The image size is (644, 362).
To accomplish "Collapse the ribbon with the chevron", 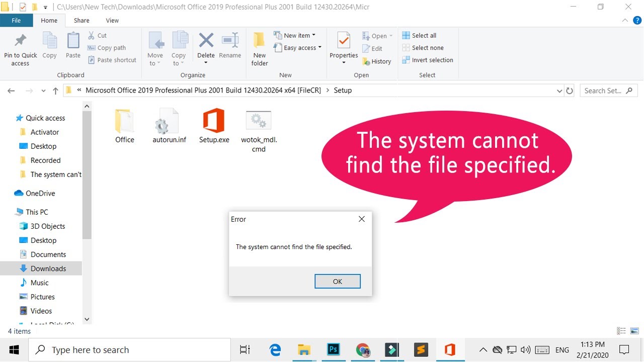I will pyautogui.click(x=624, y=21).
